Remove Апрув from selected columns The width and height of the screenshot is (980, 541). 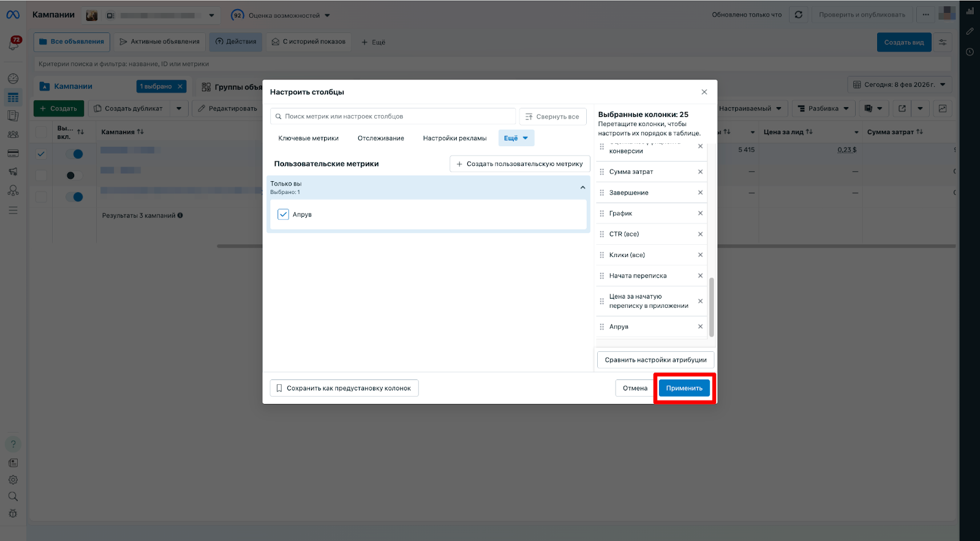700,327
